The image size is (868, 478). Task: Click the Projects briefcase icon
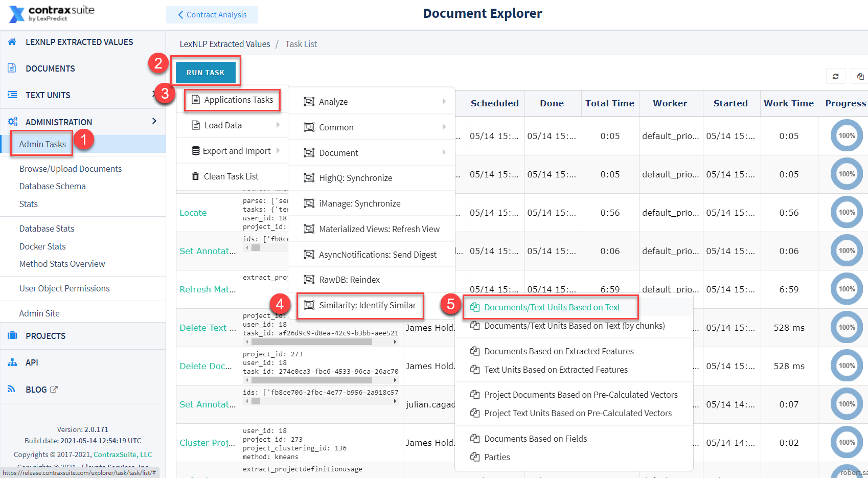(12, 335)
